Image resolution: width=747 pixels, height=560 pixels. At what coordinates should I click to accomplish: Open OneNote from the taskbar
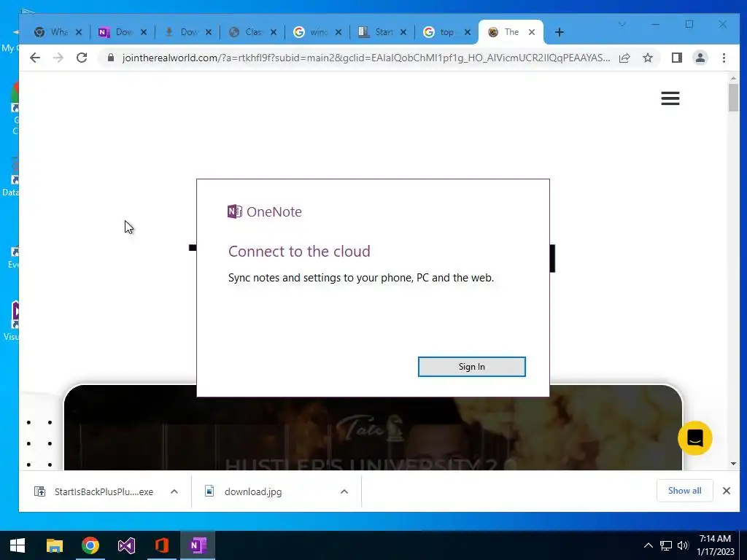pos(198,545)
